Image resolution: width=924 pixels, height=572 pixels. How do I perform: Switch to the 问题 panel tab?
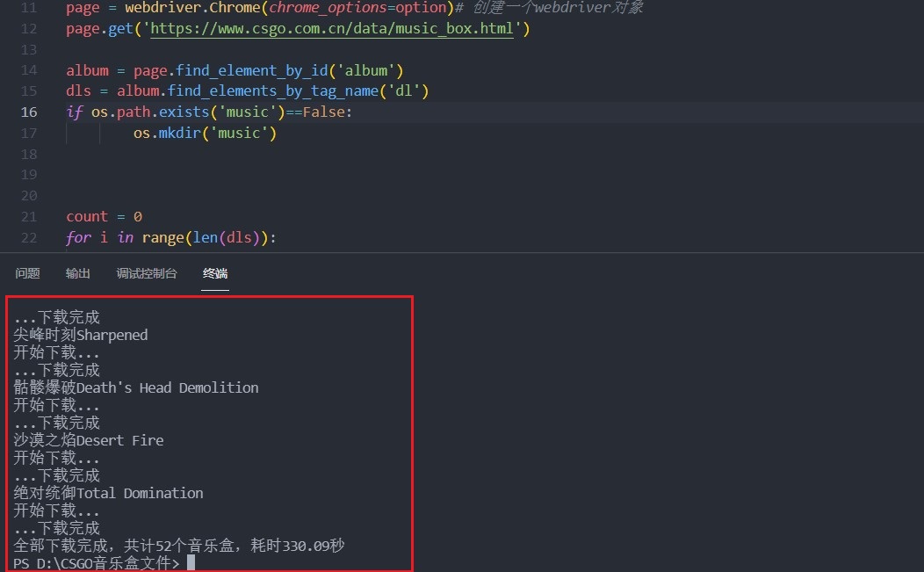[x=27, y=273]
